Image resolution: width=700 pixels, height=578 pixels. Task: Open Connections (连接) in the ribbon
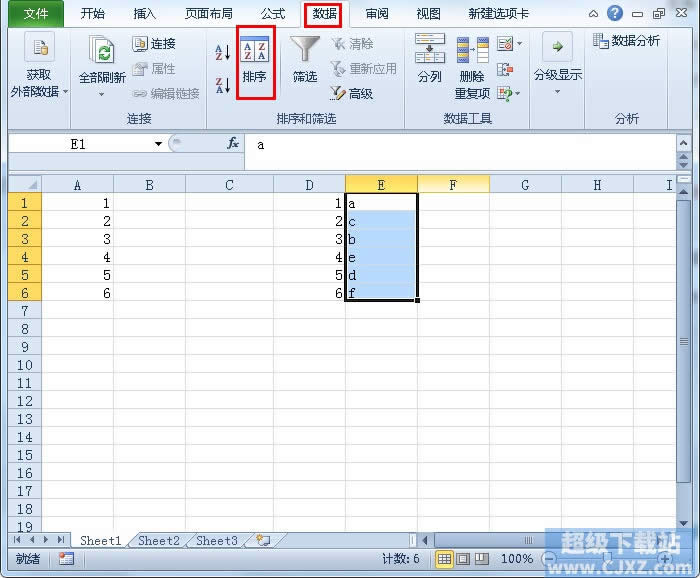click(x=153, y=44)
